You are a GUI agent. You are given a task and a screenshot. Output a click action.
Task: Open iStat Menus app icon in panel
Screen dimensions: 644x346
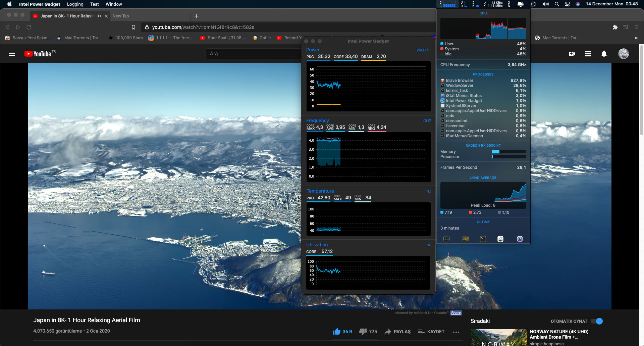tap(520, 239)
